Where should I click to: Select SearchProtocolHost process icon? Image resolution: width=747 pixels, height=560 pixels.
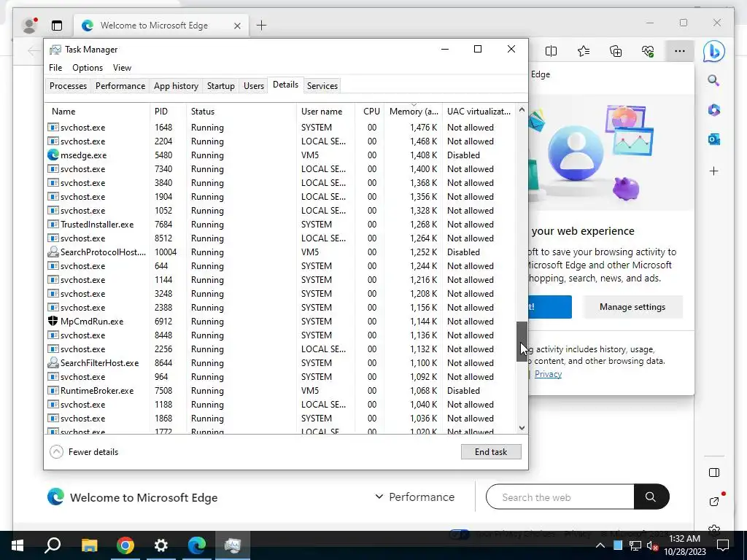[x=53, y=252]
